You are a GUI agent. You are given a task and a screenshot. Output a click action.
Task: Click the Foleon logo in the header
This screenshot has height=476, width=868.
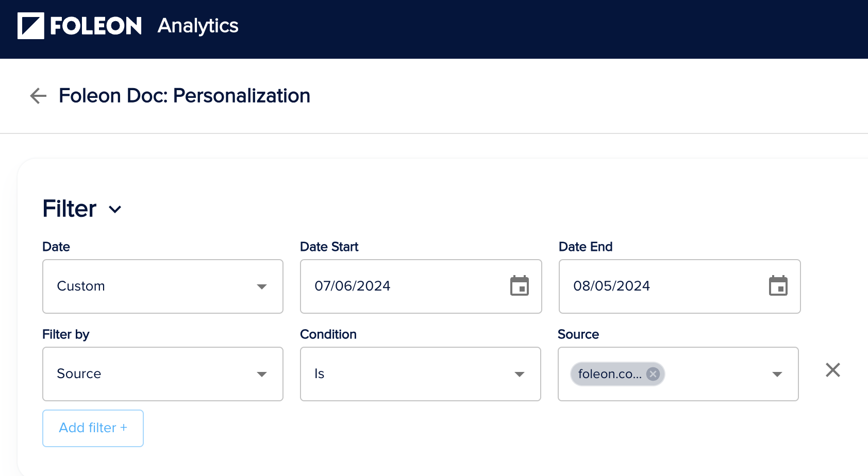coord(80,25)
